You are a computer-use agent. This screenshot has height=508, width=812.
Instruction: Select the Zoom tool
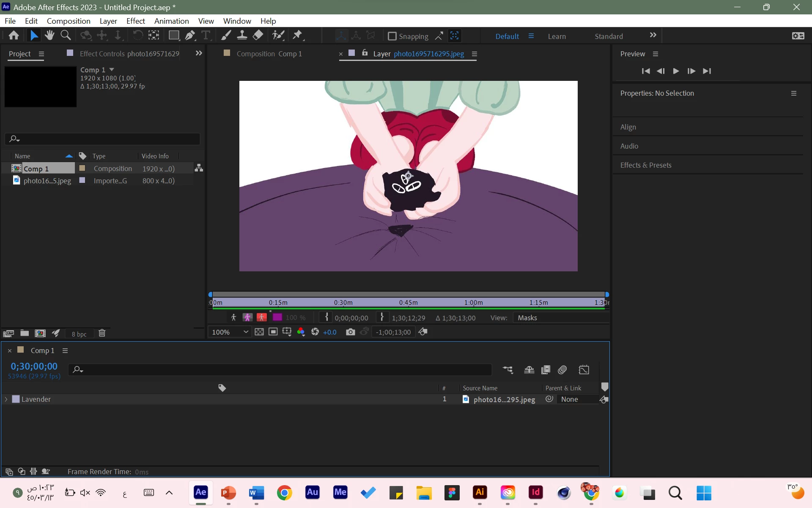click(x=66, y=36)
